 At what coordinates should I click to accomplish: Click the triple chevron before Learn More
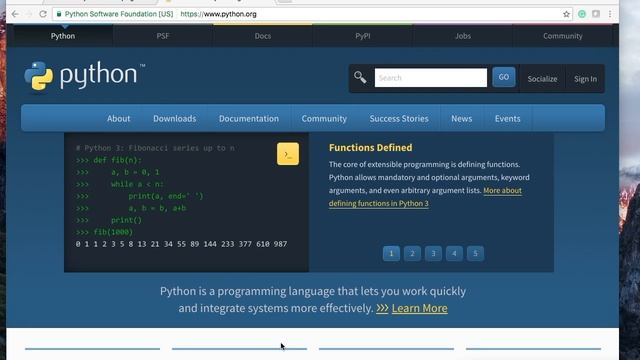click(382, 308)
